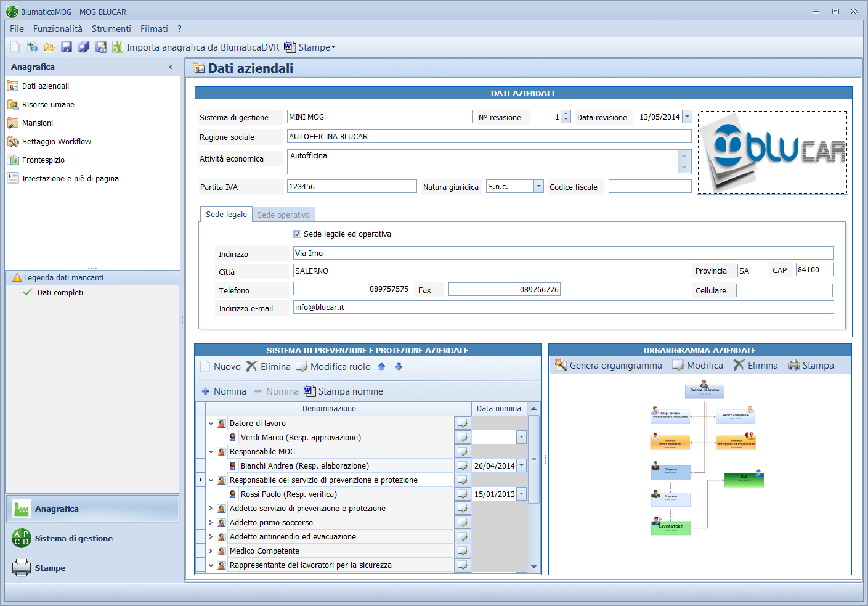Click Importa anagrafica da BlumaticaDVR icon
This screenshot has width=868, height=606.
118,47
